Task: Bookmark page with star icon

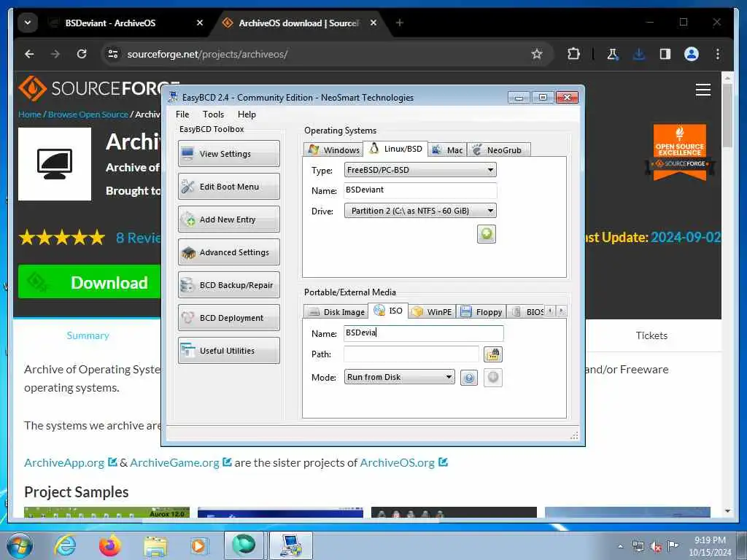Action: [x=537, y=54]
